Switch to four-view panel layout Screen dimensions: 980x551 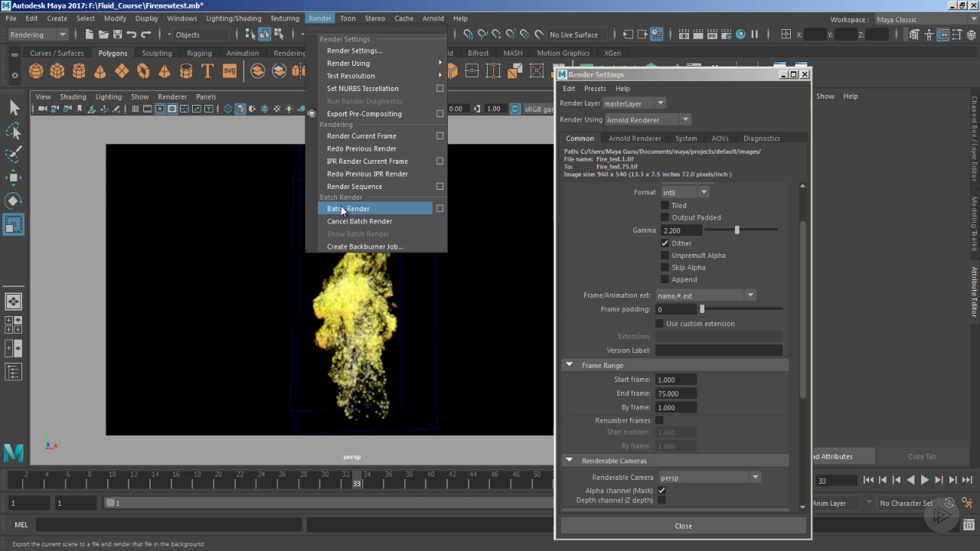pos(14,324)
